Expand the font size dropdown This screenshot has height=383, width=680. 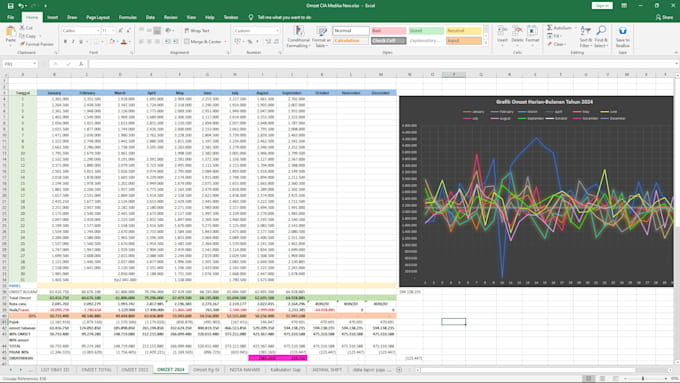[114, 31]
